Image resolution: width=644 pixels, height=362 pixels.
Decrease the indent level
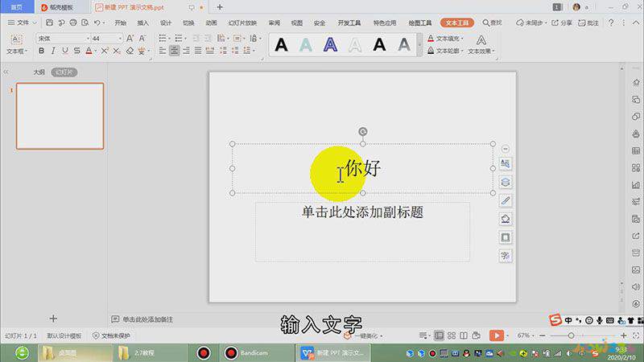[196, 38]
